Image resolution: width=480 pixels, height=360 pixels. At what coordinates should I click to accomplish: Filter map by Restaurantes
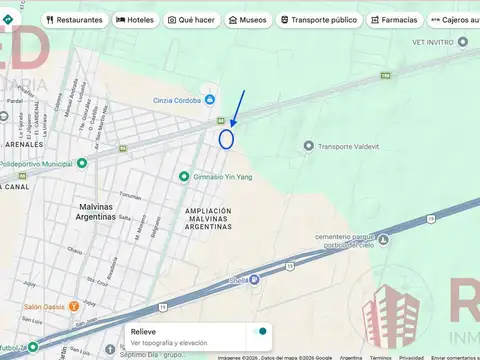tap(75, 20)
